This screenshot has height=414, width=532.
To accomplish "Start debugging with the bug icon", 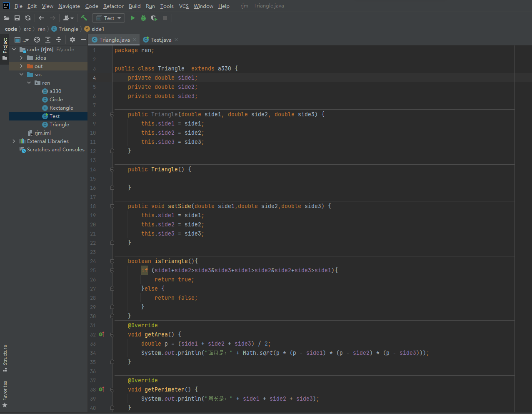I will (143, 18).
